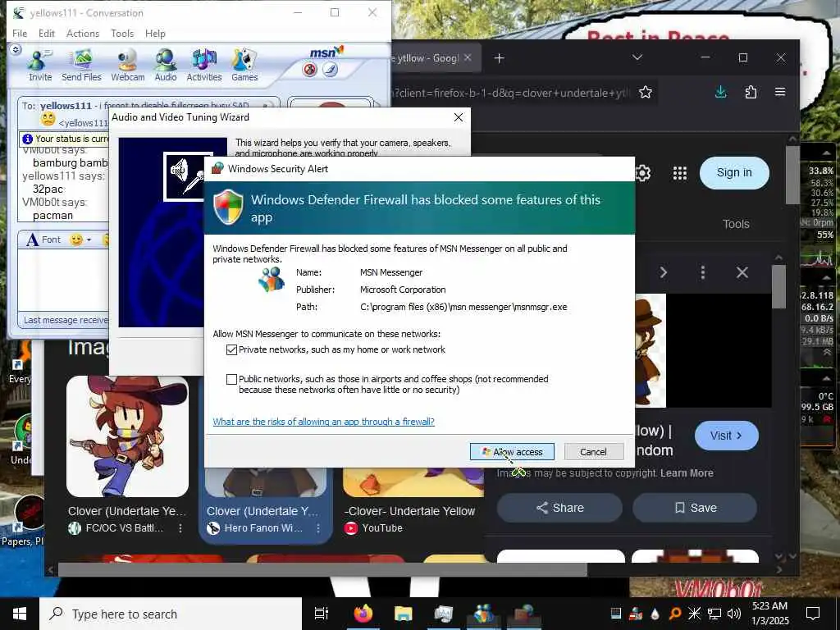Click the -Clover- Undertale Yellow YouTube result
840x630 pixels.
pos(409,511)
